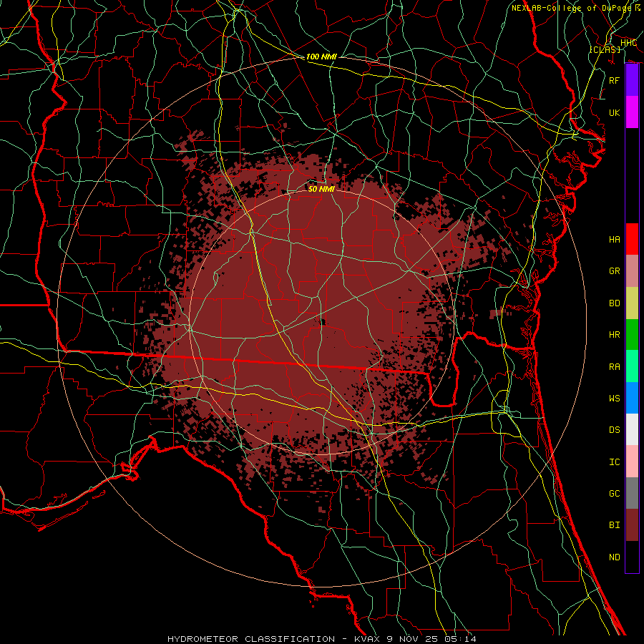Viewport: 644px width, 644px height.
Task: Click the BI dark red legend swatch
Action: click(x=632, y=525)
